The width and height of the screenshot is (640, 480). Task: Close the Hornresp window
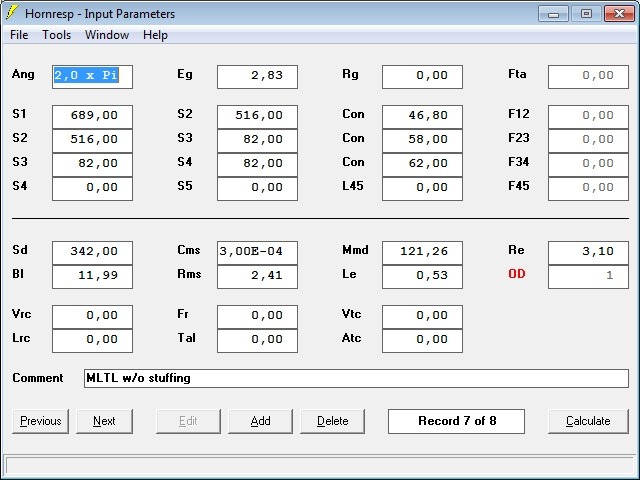point(619,14)
